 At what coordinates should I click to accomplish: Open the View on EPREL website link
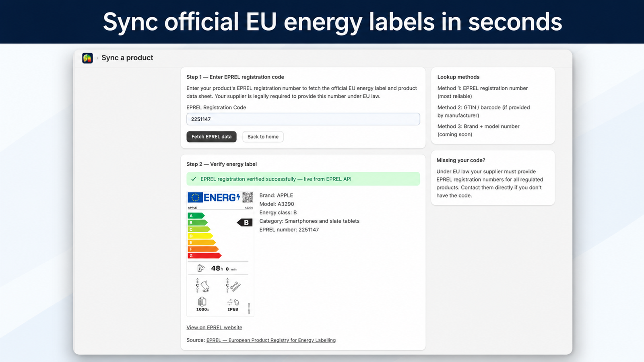[214, 327]
